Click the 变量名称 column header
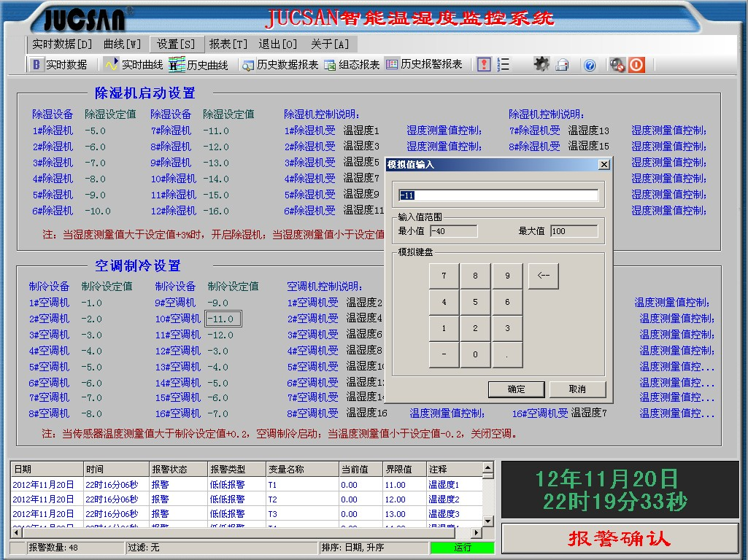The width and height of the screenshot is (748, 560). pyautogui.click(x=302, y=469)
